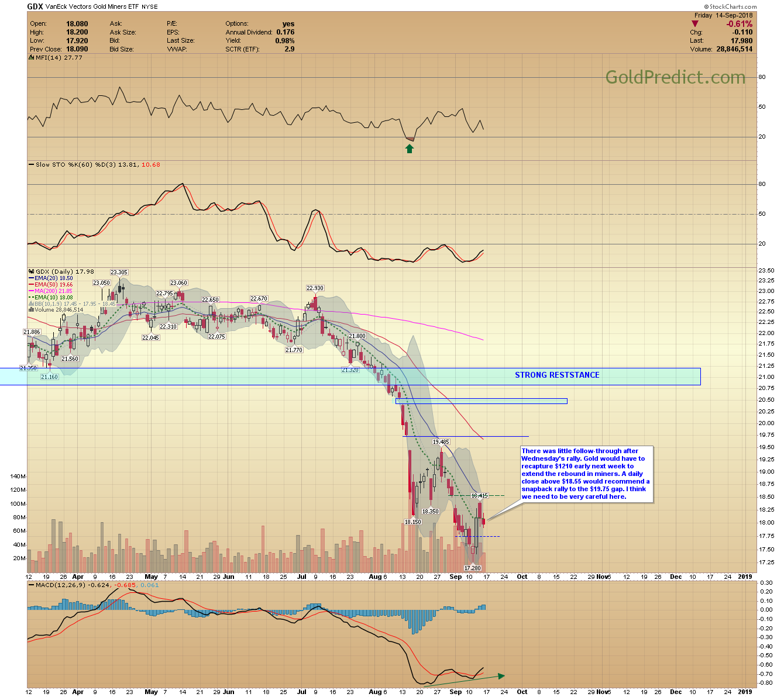Click the Yield 0.98% value

pyautogui.click(x=285, y=41)
